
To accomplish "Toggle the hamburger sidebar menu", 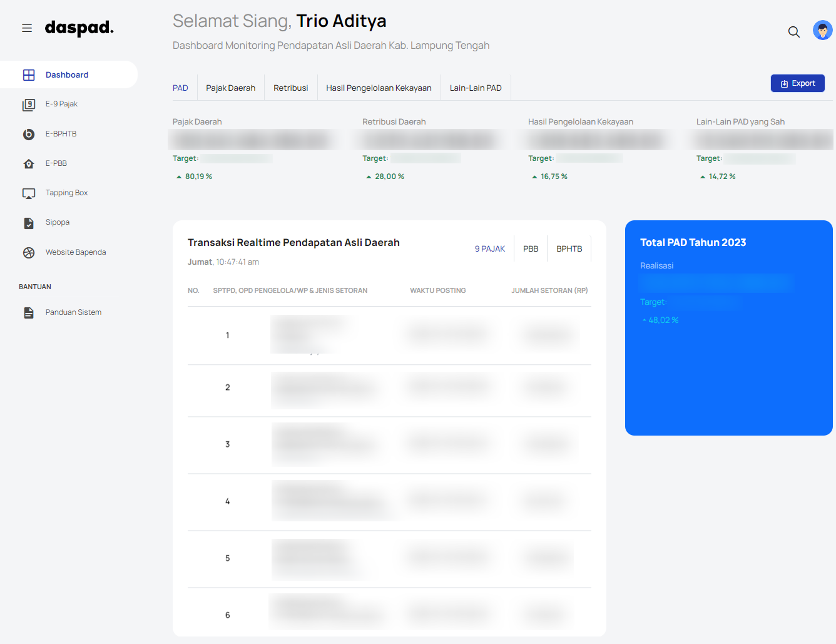I will click(27, 28).
